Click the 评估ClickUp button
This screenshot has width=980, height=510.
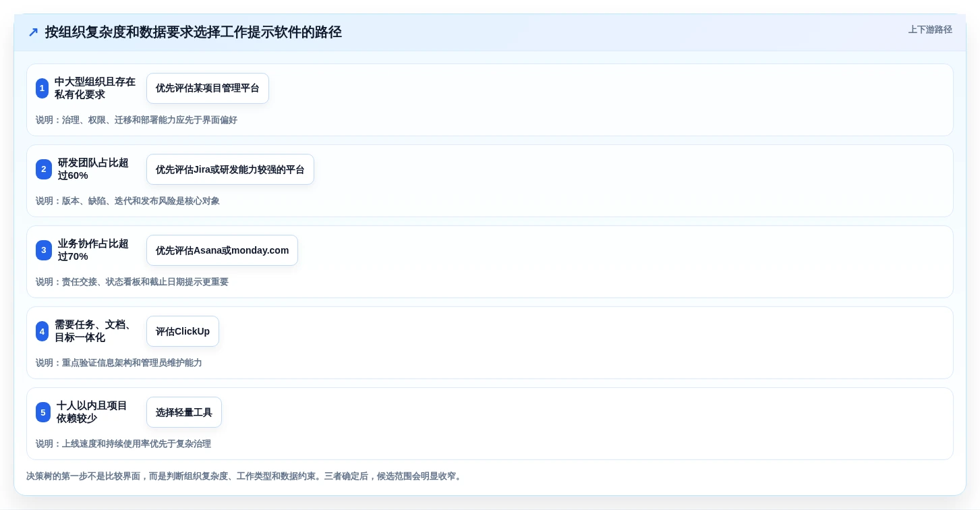click(183, 331)
